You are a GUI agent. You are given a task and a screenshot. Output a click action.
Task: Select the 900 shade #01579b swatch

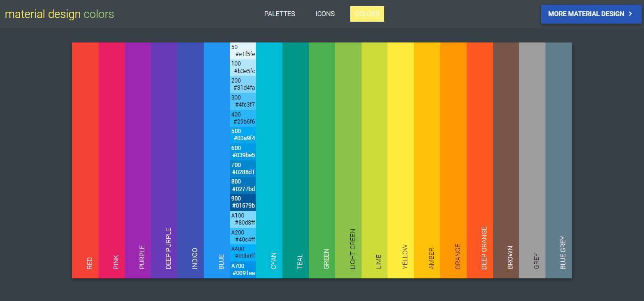tap(243, 202)
